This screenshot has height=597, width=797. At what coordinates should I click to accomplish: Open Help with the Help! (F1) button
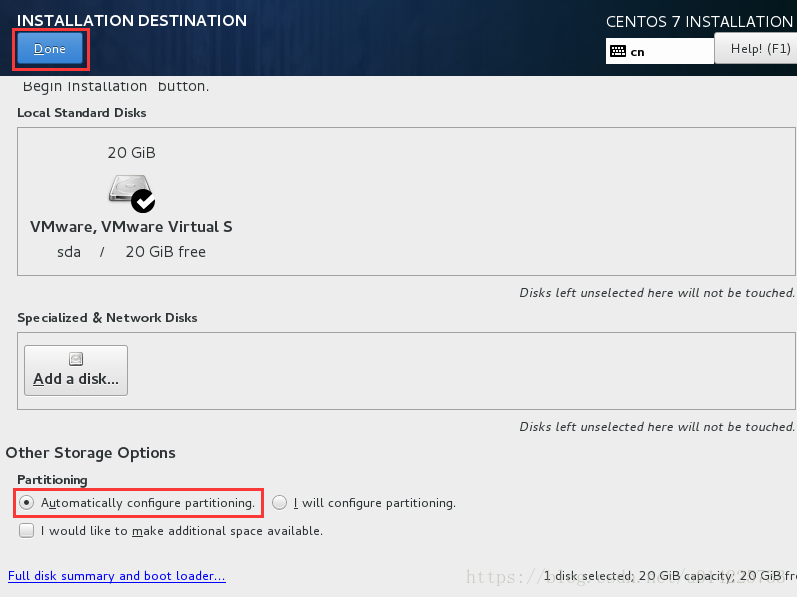(x=756, y=49)
